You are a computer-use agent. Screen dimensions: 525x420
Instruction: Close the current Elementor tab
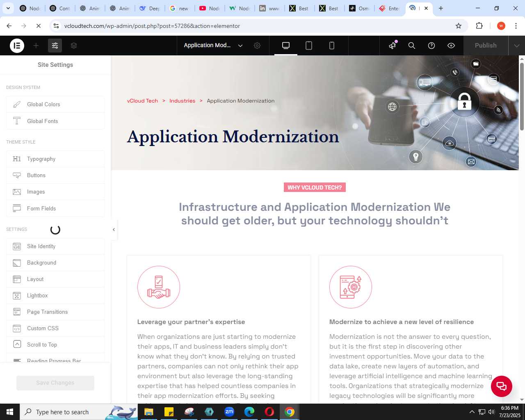(426, 8)
